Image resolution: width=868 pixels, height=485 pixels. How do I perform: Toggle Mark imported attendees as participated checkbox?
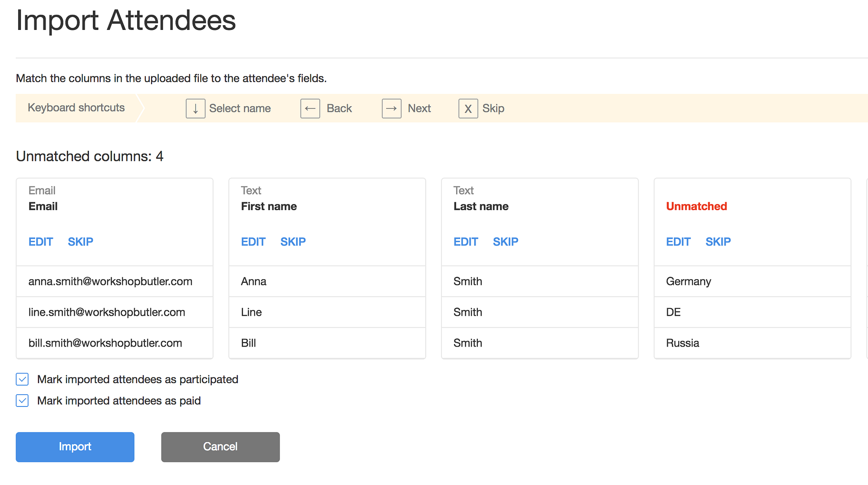23,380
